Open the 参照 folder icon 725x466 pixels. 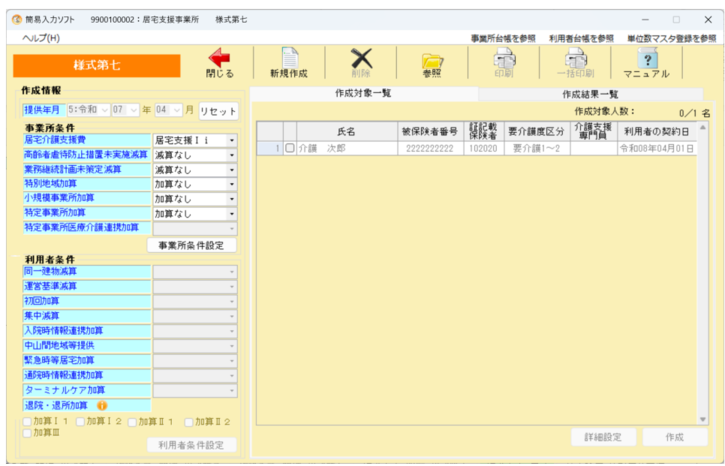tap(432, 60)
